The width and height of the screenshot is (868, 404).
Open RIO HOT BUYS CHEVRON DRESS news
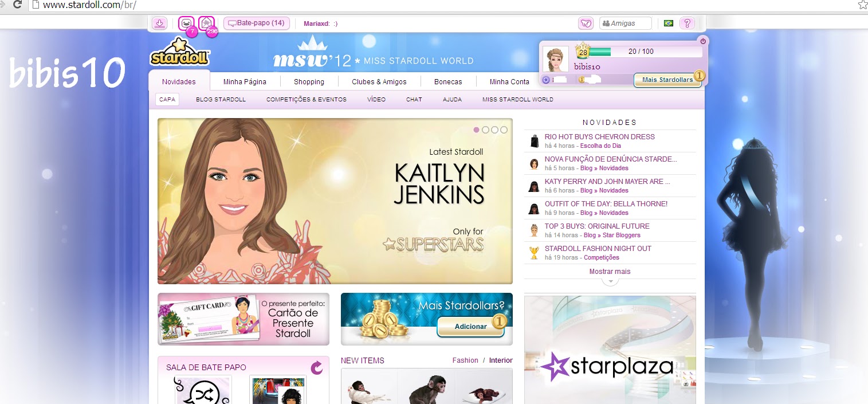(599, 137)
